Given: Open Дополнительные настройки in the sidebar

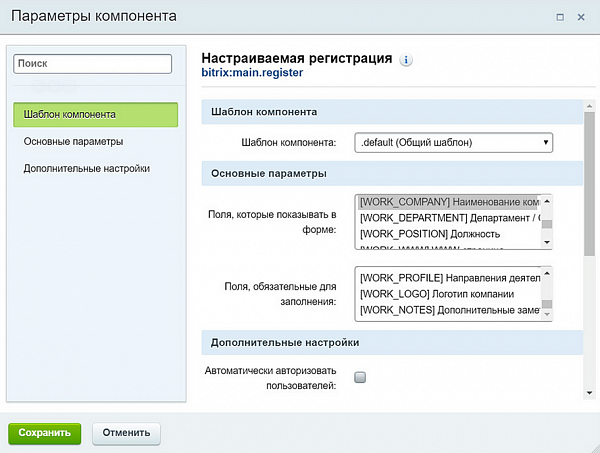Looking at the screenshot, I should coord(86,169).
